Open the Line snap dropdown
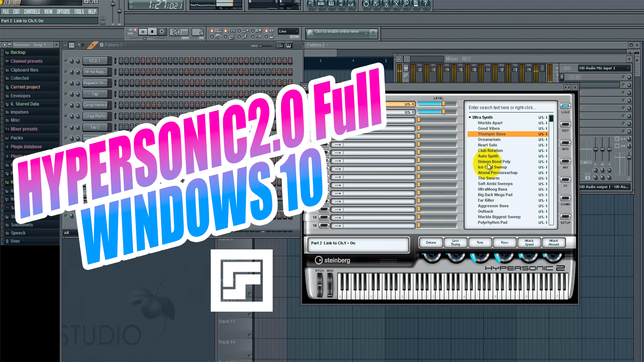The width and height of the screenshot is (644, 362). click(288, 32)
